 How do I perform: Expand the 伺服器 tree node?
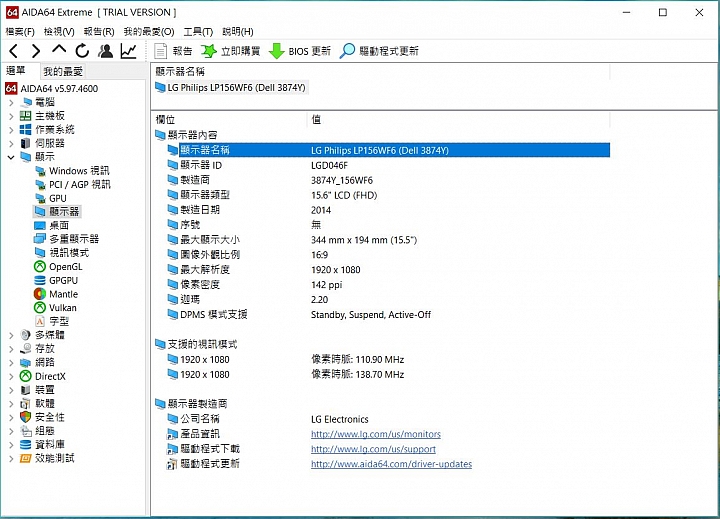pos(11,144)
